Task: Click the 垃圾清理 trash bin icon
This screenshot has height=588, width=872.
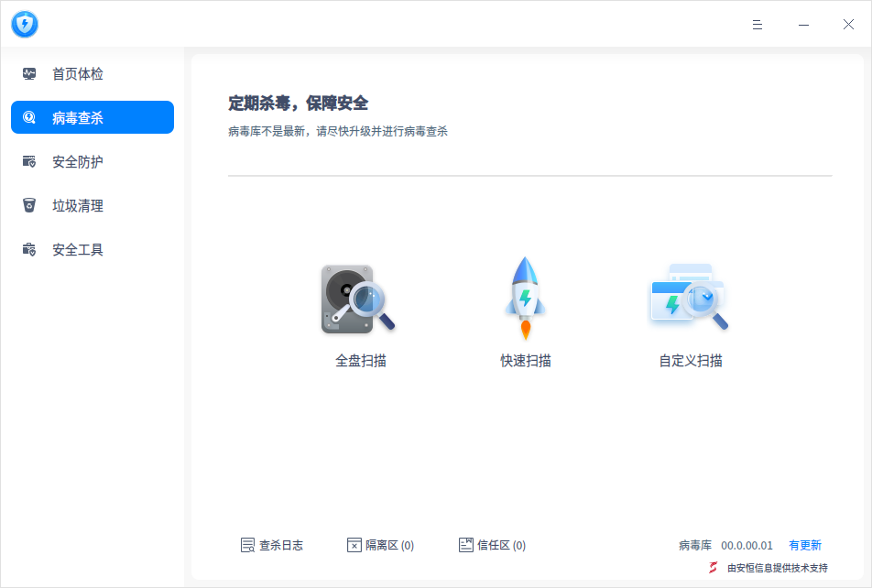Action: point(29,205)
